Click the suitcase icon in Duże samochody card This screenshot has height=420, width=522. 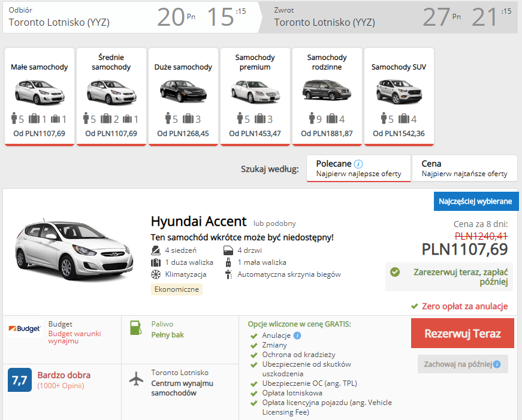pos(188,118)
